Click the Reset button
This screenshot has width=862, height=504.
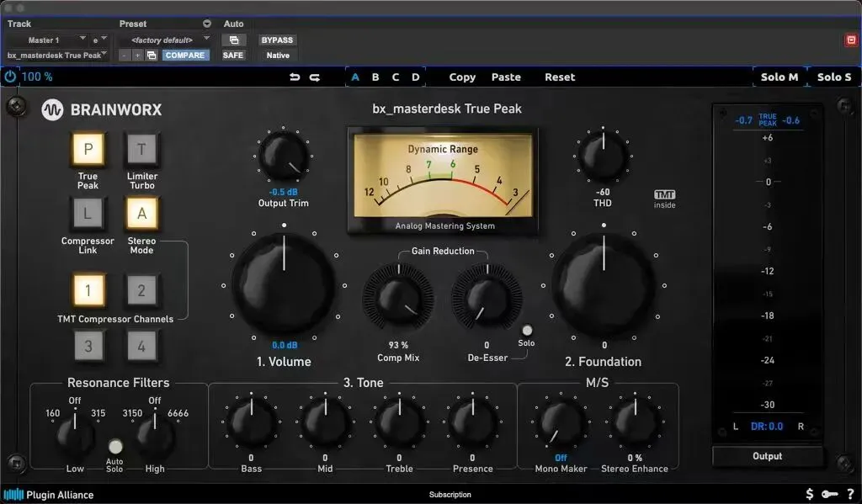(x=560, y=77)
